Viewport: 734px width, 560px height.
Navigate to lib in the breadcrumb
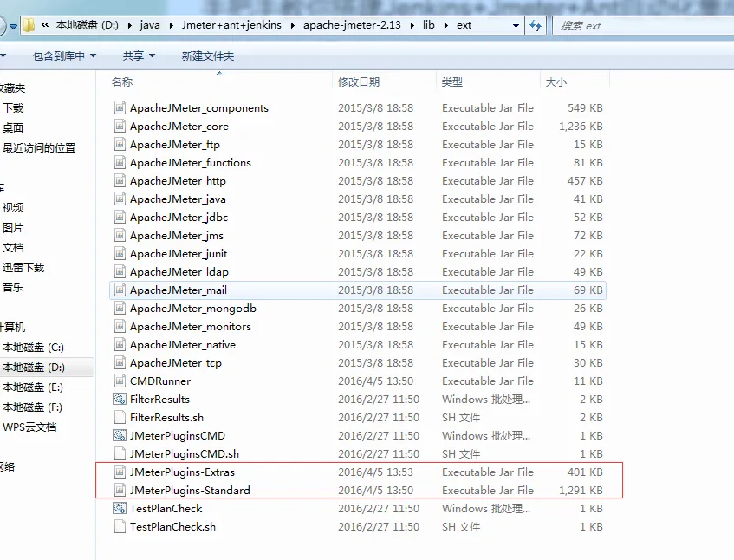point(429,25)
